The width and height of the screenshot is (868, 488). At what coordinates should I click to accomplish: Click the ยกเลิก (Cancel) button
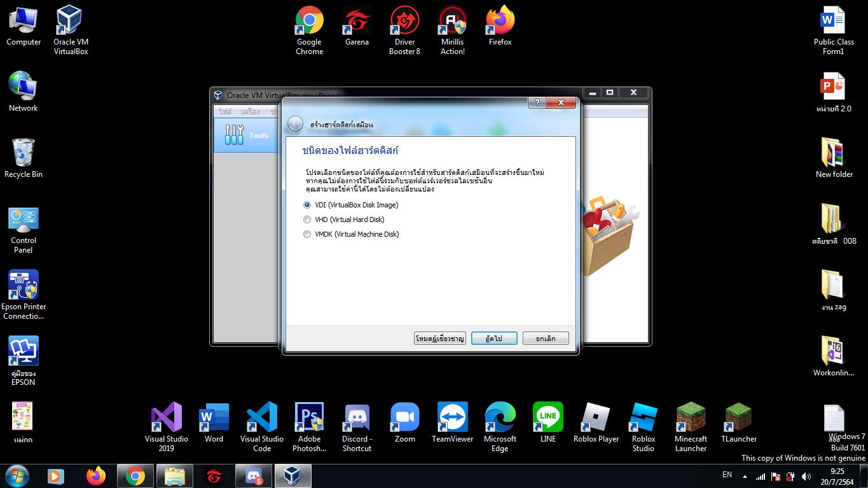coord(546,338)
